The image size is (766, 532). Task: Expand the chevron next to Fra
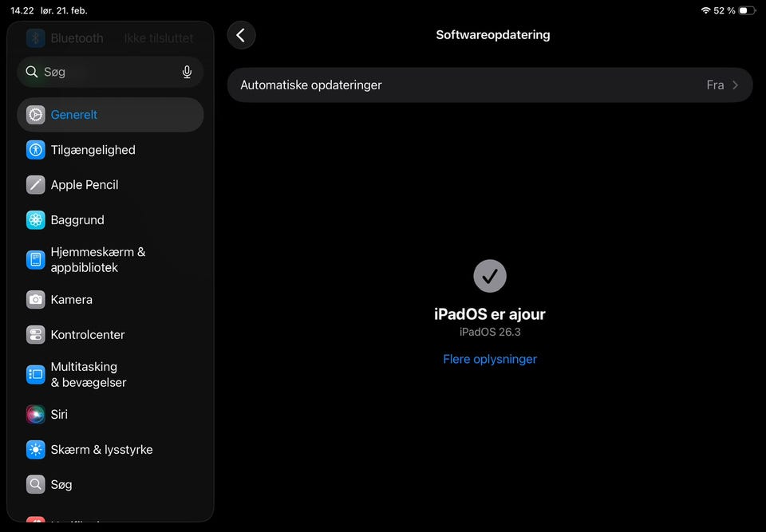pos(735,85)
